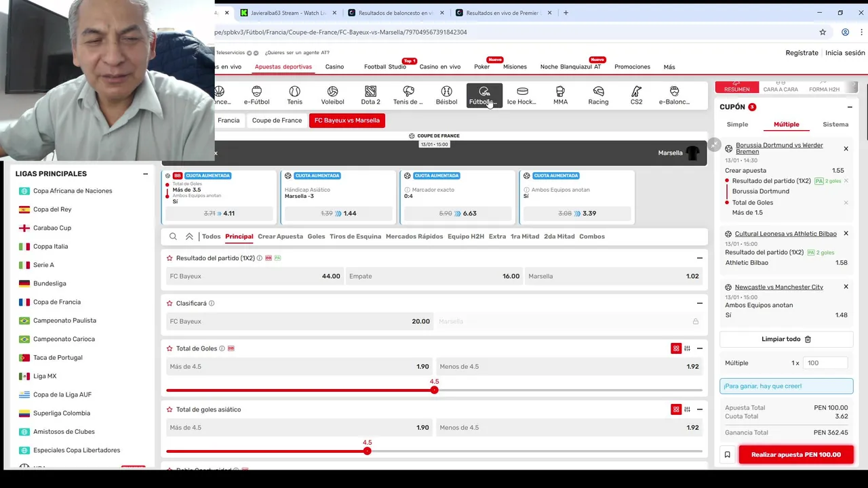Click the collapse-all double chevron icon
This screenshot has width=868, height=488.
click(x=189, y=237)
